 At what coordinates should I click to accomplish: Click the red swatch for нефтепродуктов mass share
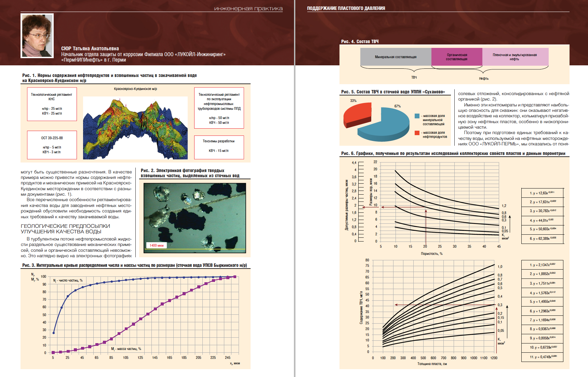coord(417,133)
